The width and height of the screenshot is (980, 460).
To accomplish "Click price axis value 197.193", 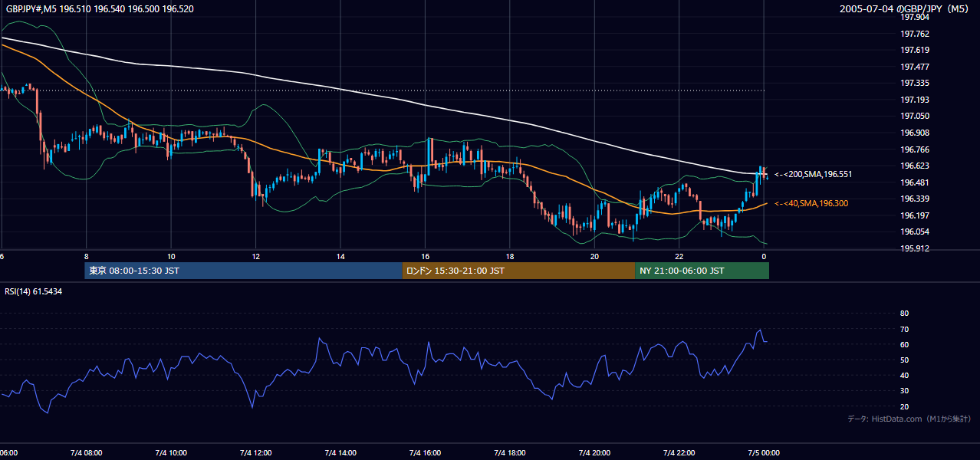I will (x=914, y=100).
